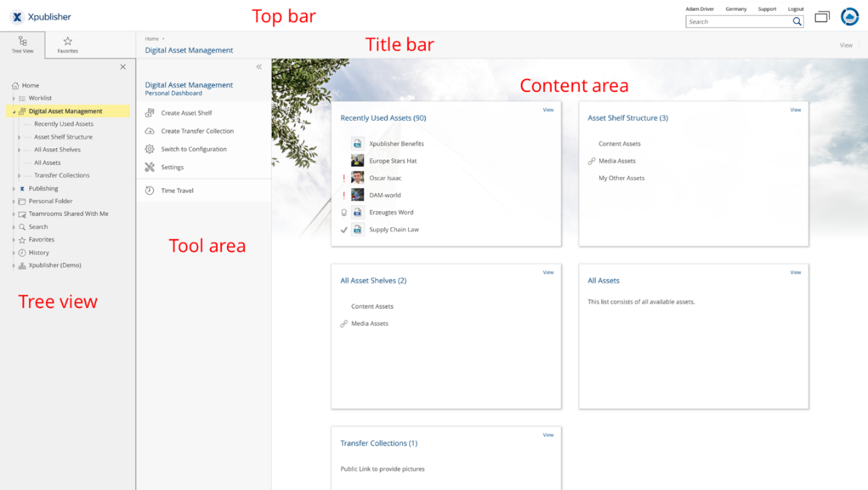This screenshot has width=868, height=490.
Task: Open the Oscar Isaac thumbnail
Action: [x=357, y=178]
